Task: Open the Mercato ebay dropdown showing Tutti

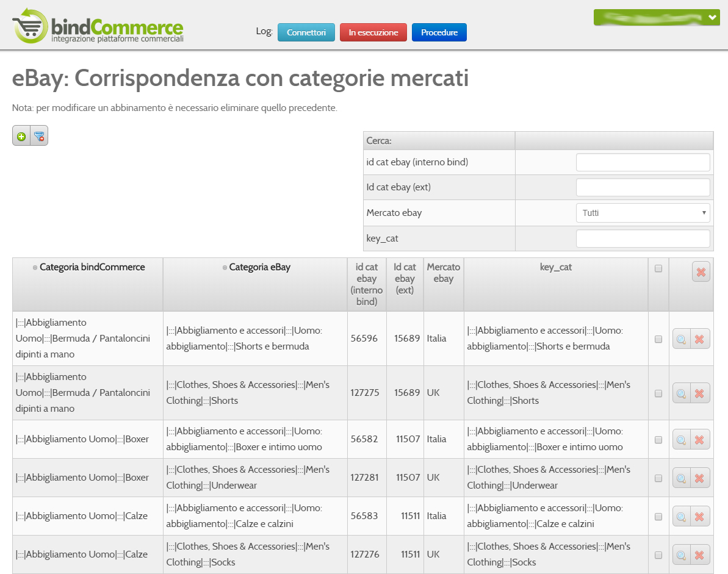Action: tap(643, 213)
